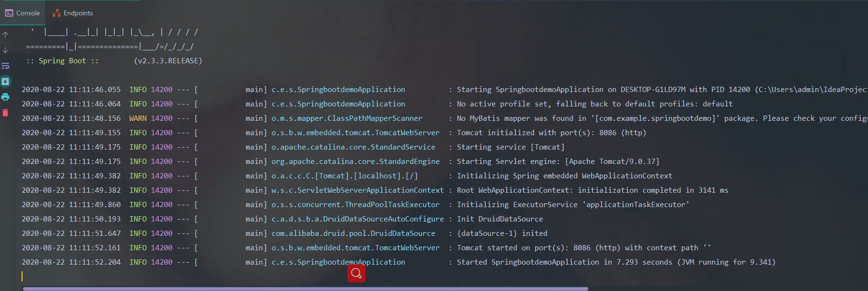Click 'Init DruidDataSource' message
The image size is (868, 291).
coord(500,219)
